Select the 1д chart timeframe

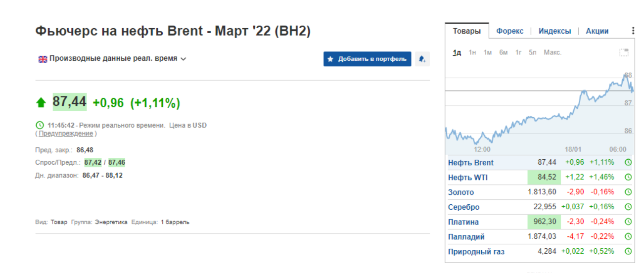(x=457, y=52)
